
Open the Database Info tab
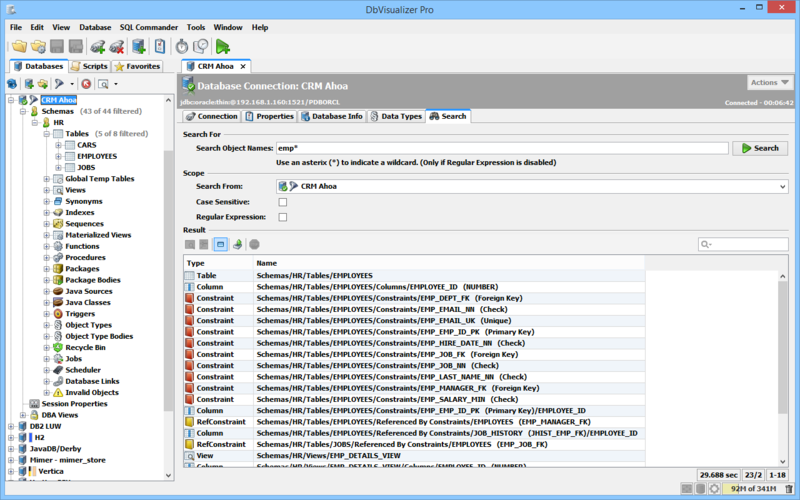(x=332, y=116)
